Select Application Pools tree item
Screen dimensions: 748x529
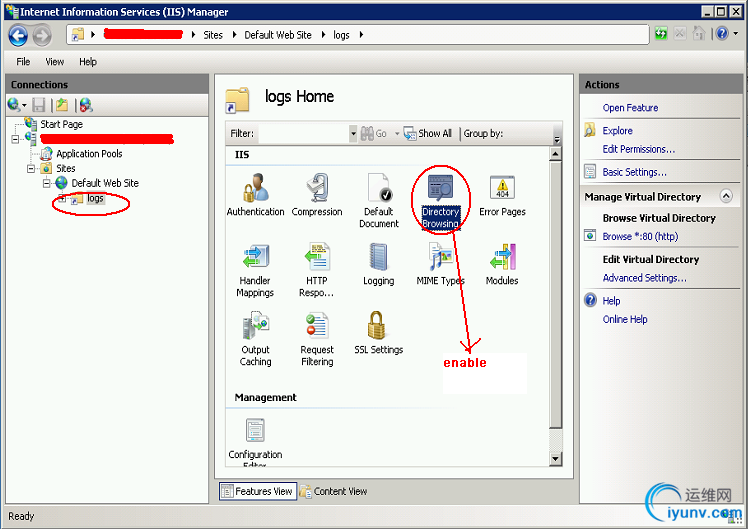[89, 154]
